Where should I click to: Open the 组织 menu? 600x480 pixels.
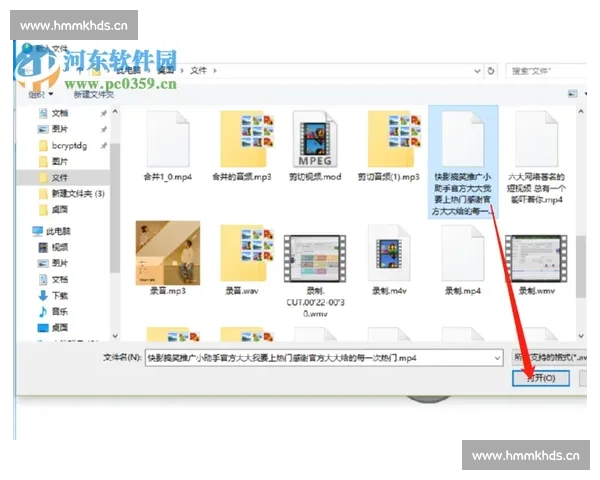[x=41, y=94]
